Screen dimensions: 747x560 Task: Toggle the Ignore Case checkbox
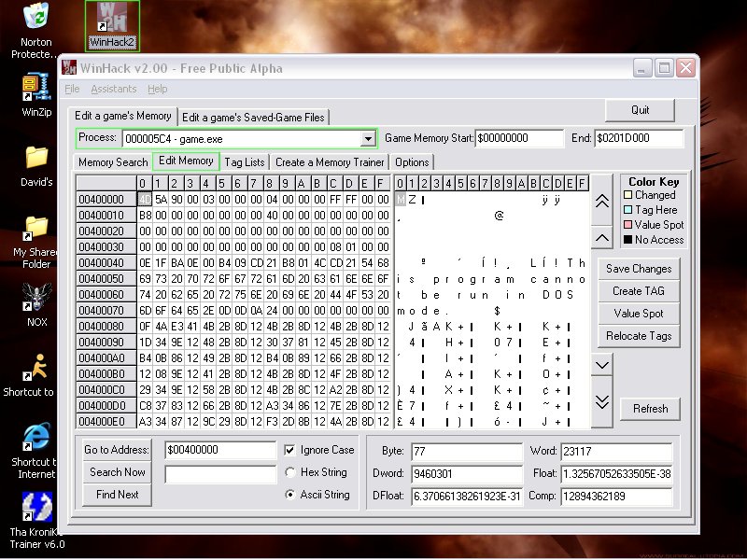tap(289, 450)
